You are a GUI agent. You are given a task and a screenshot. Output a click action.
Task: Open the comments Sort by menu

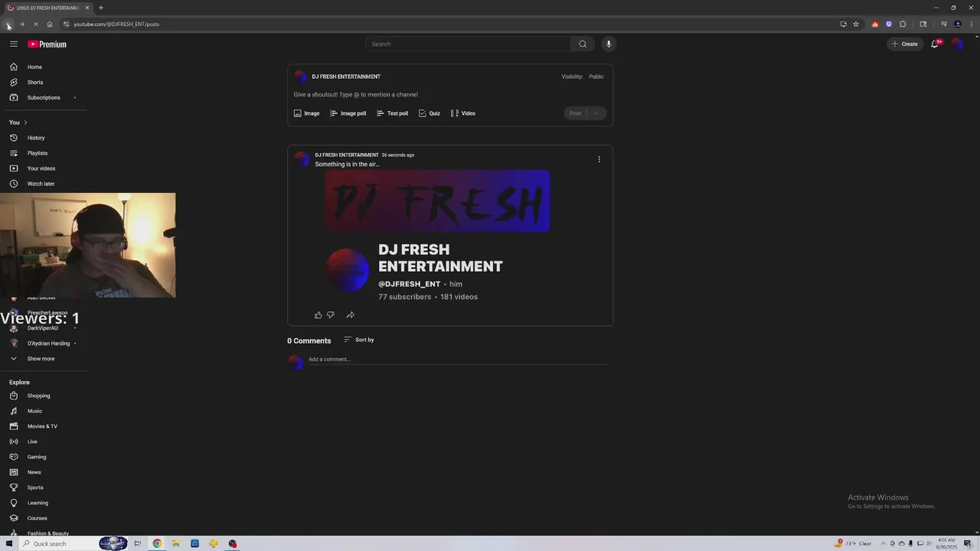[x=359, y=340]
